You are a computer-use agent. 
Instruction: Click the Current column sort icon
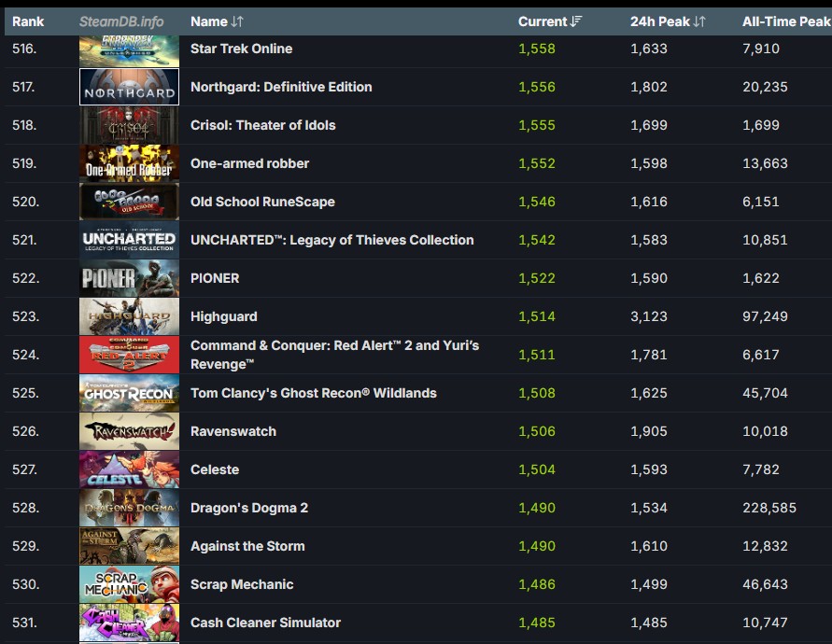point(576,21)
